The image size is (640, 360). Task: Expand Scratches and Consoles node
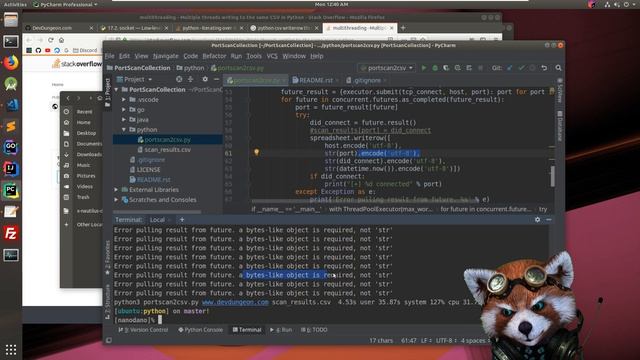(x=117, y=200)
